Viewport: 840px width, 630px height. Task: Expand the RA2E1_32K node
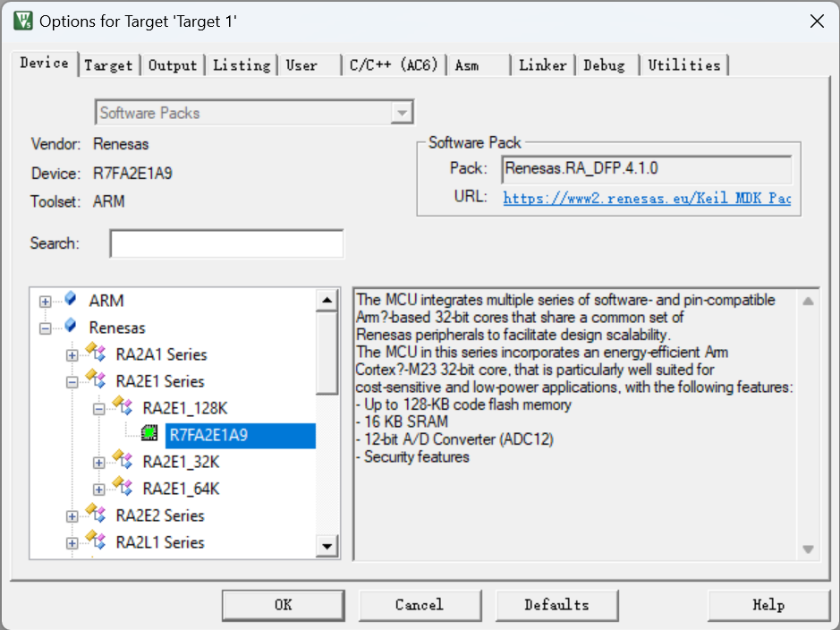point(98,463)
